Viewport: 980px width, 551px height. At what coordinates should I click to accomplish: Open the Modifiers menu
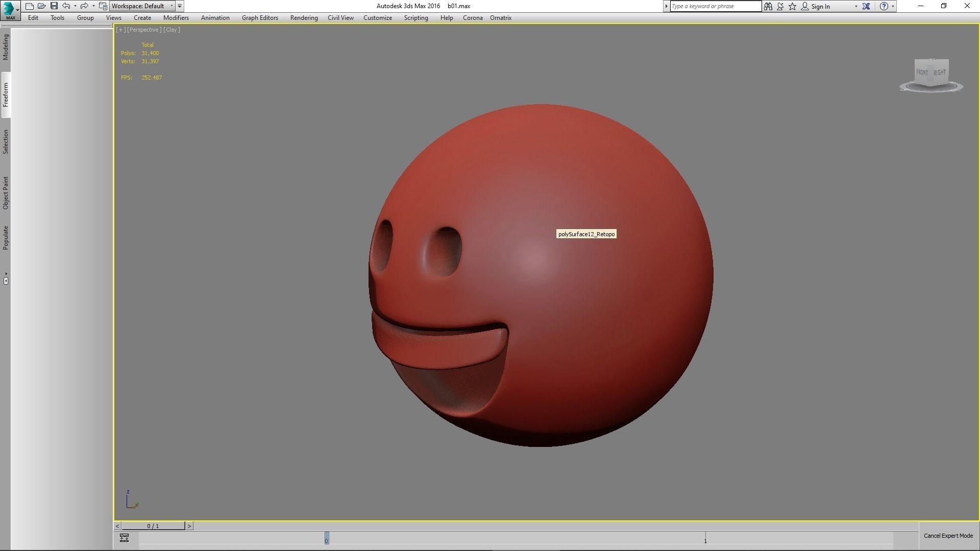pos(176,18)
